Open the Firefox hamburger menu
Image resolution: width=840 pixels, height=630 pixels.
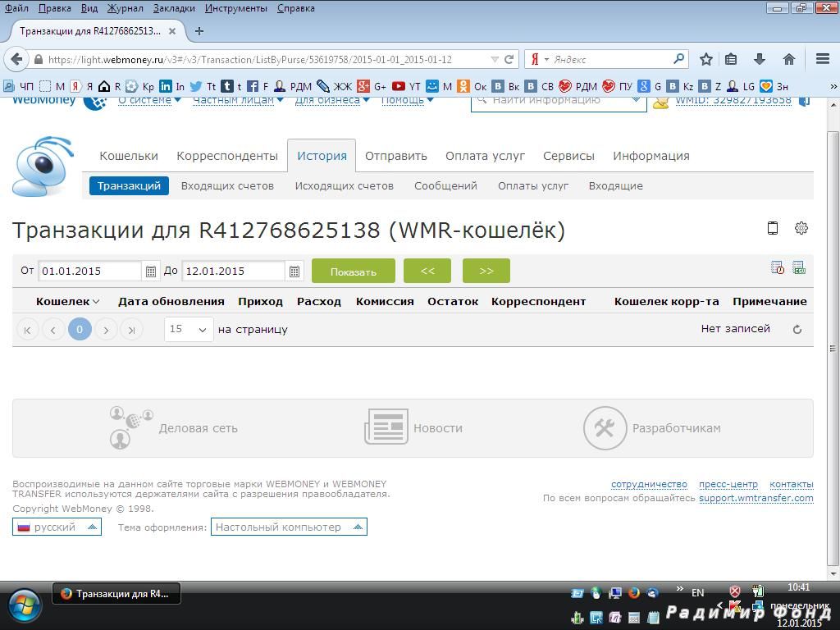click(x=823, y=59)
